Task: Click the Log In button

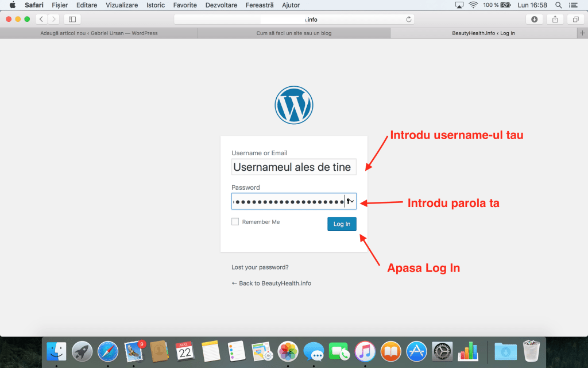Action: (x=342, y=224)
